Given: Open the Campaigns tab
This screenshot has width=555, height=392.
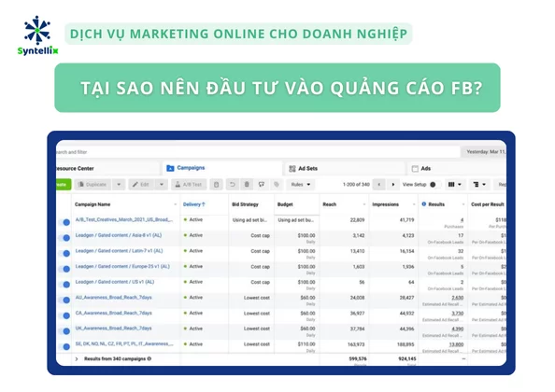Looking at the screenshot, I should [222, 168].
